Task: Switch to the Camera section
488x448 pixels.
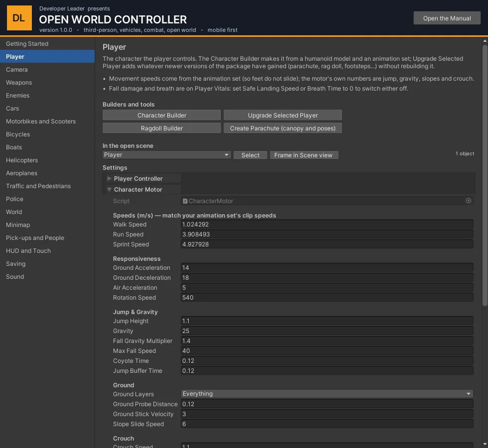Action: [x=47, y=70]
